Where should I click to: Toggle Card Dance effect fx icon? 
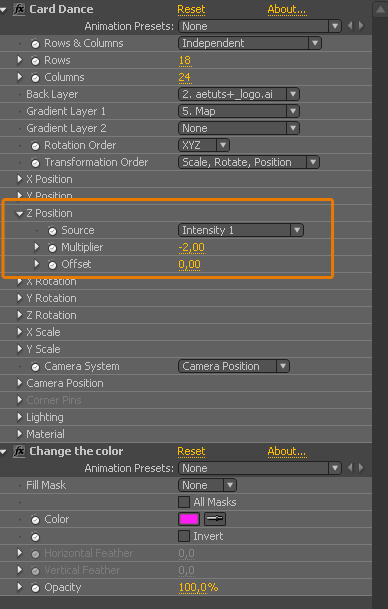click(19, 9)
